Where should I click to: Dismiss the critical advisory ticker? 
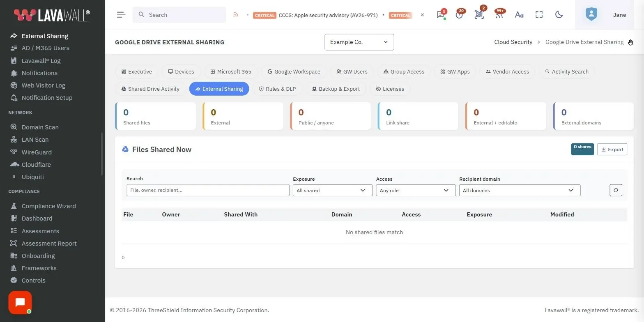(422, 15)
